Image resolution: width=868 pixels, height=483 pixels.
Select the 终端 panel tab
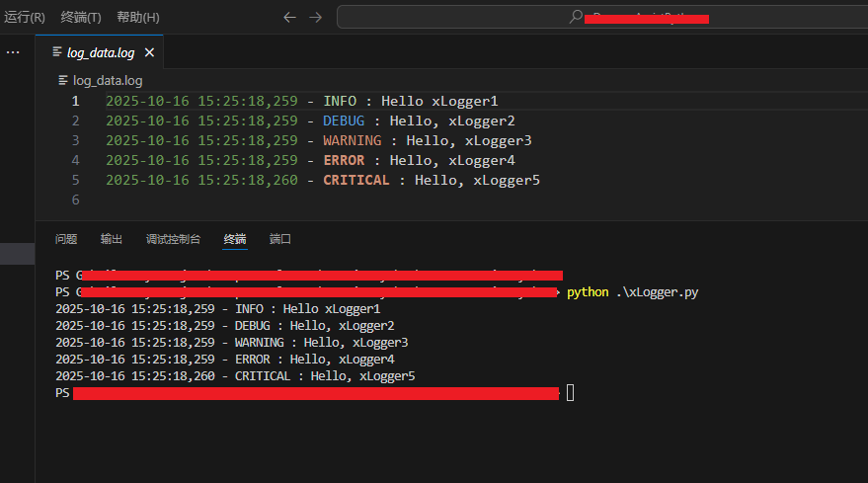tap(235, 239)
